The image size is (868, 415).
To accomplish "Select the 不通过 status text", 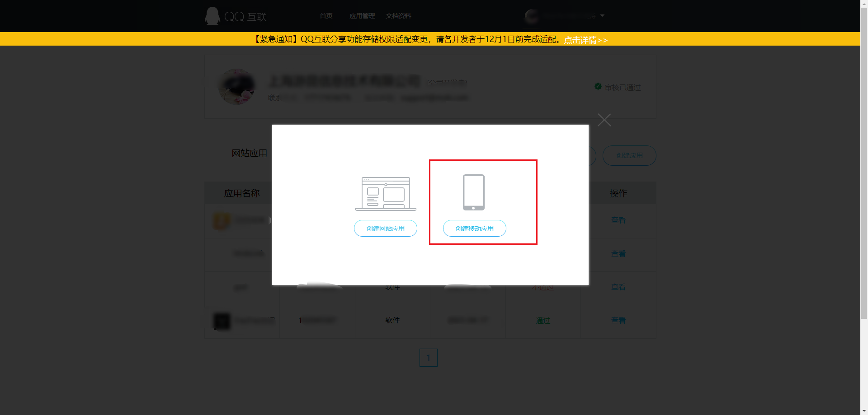I will [542, 287].
